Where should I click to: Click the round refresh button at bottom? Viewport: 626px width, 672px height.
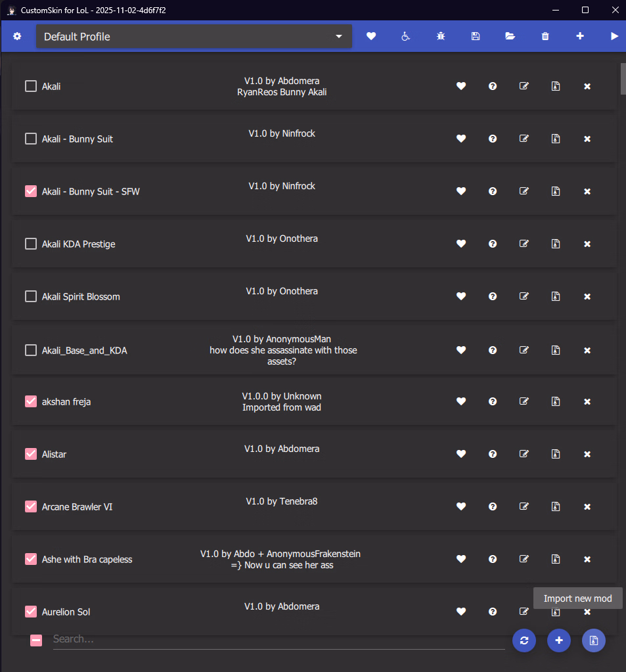coord(524,640)
